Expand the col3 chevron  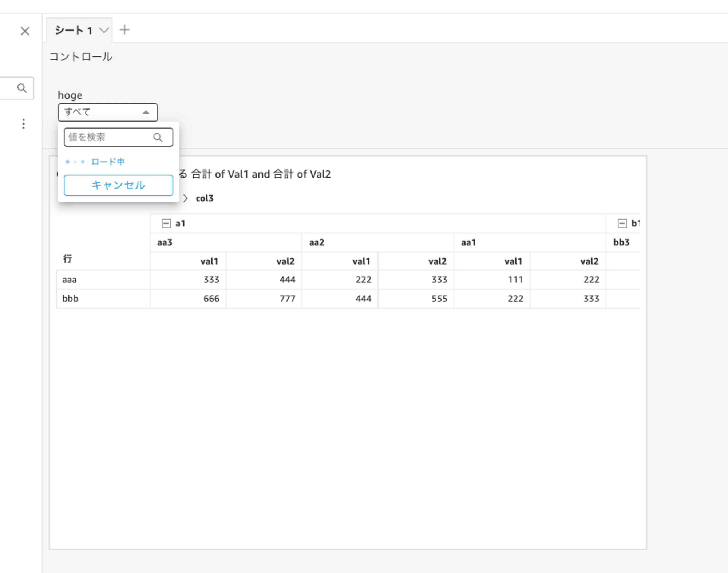click(x=185, y=198)
